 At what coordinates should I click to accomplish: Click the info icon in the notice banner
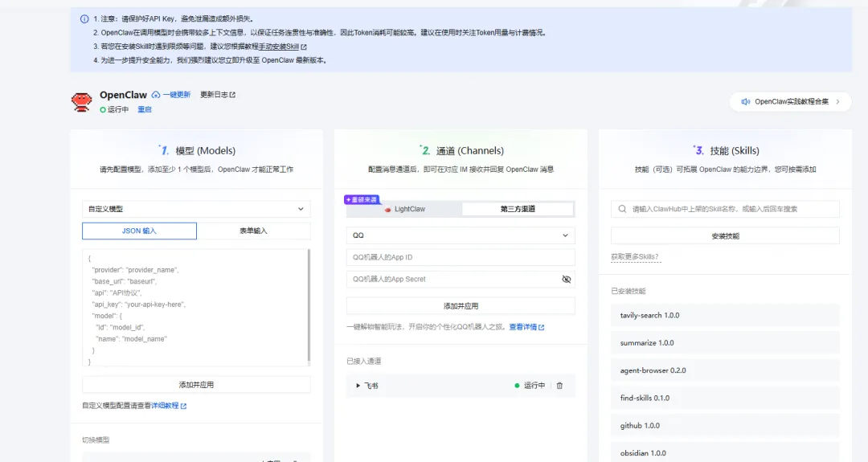(84, 18)
